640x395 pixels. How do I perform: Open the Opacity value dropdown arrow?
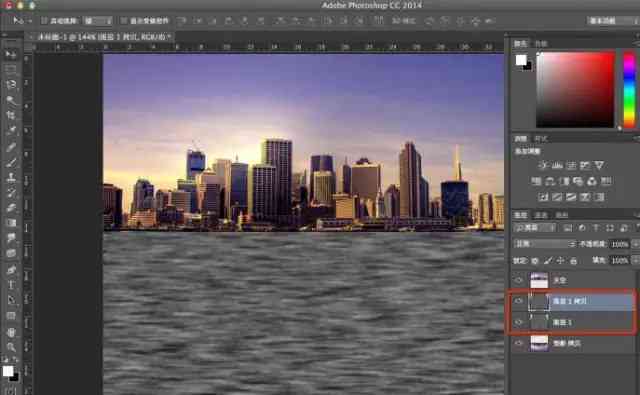(635, 244)
